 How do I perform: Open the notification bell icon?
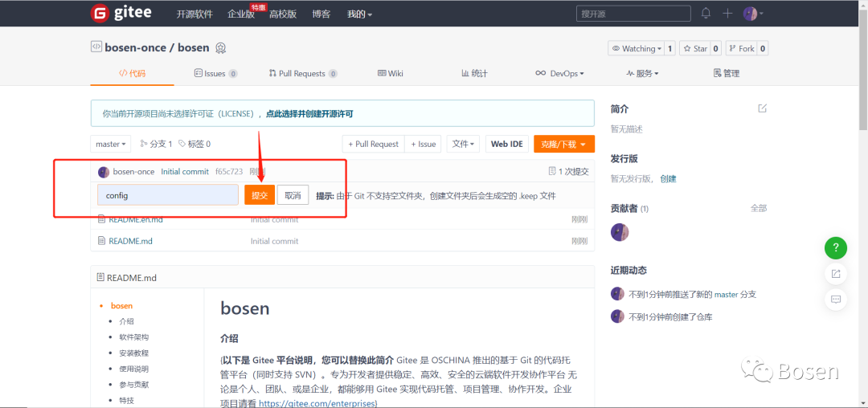[x=706, y=14]
